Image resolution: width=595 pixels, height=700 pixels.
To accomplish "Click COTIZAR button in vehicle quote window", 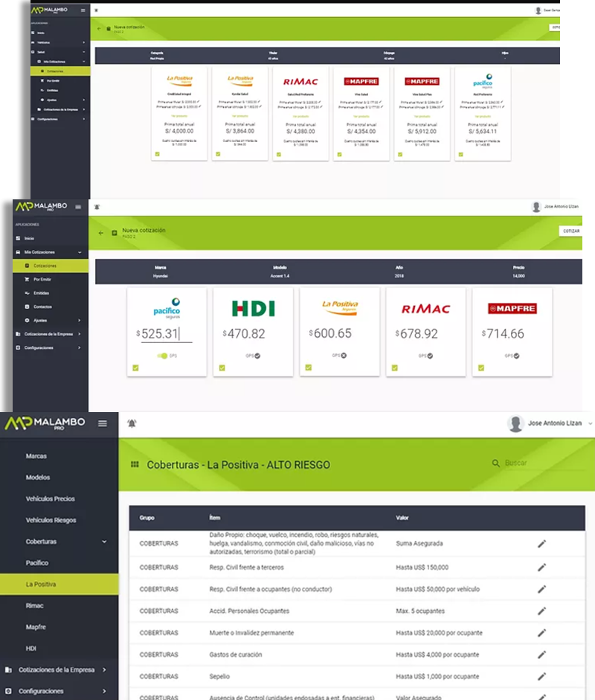I will (571, 231).
